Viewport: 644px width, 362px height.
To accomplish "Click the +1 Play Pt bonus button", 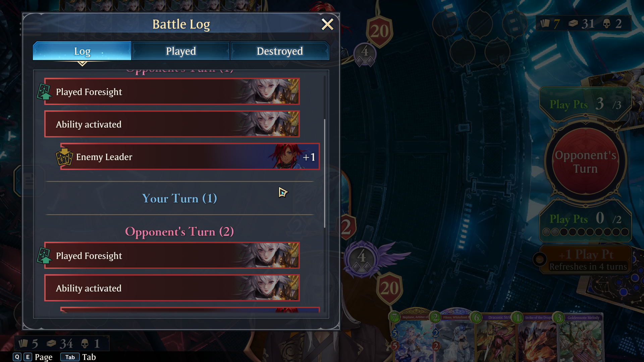I will click(x=585, y=259).
